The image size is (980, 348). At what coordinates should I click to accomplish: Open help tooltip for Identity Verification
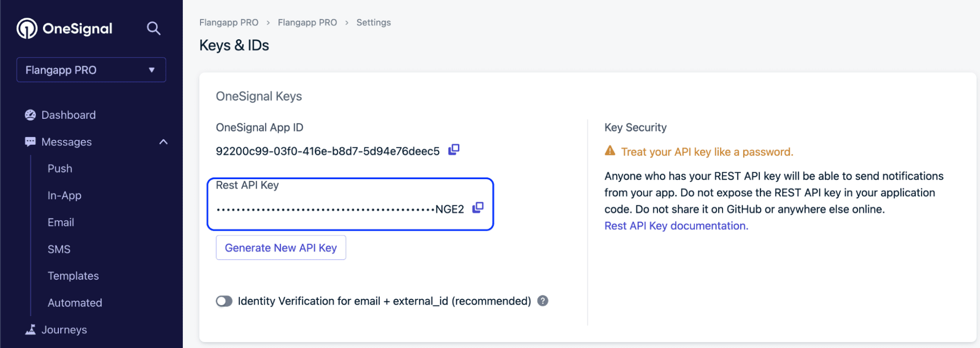[543, 301]
